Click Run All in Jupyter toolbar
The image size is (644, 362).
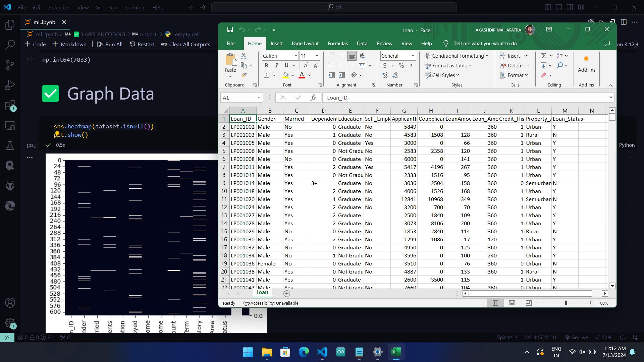pos(110,44)
